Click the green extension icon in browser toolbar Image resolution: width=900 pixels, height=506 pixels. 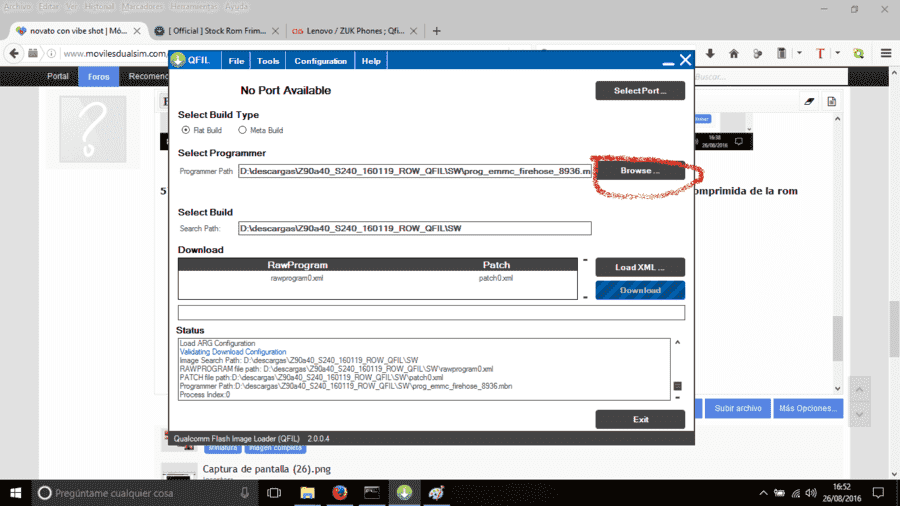[x=859, y=53]
